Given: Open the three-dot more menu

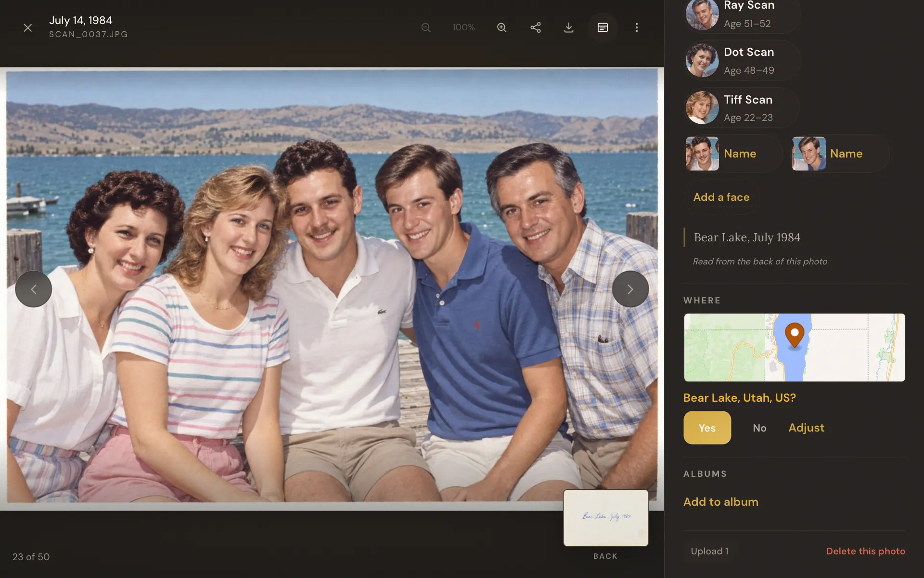Looking at the screenshot, I should point(636,27).
